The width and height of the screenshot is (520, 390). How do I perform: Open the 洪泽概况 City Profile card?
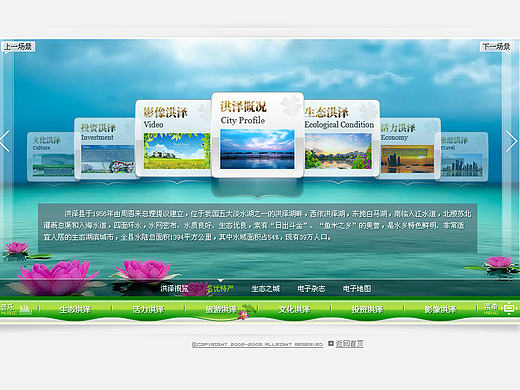click(257, 135)
